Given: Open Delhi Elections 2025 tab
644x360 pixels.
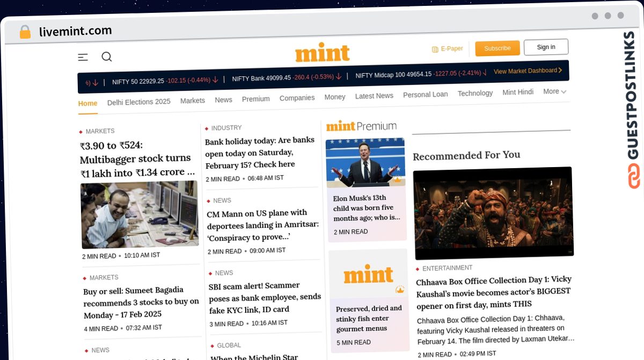Looking at the screenshot, I should click(x=139, y=102).
